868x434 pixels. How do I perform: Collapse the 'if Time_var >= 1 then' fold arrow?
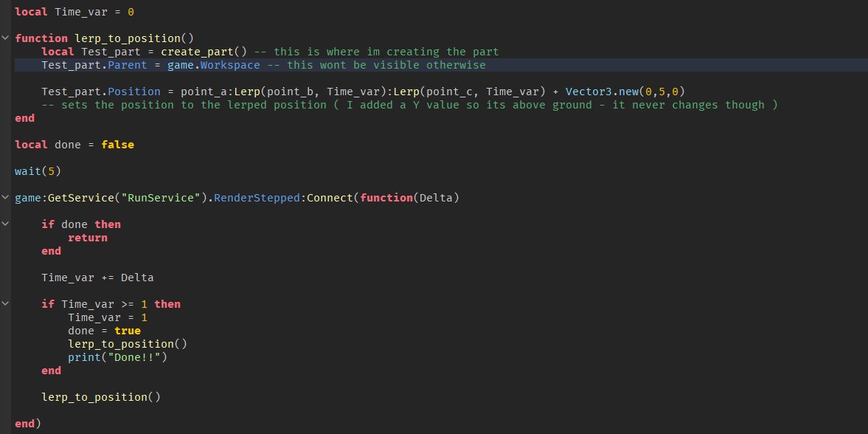[5, 304]
